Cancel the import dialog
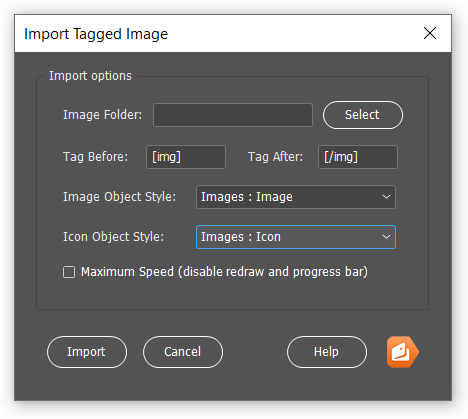The width and height of the screenshot is (468, 419). coord(183,352)
